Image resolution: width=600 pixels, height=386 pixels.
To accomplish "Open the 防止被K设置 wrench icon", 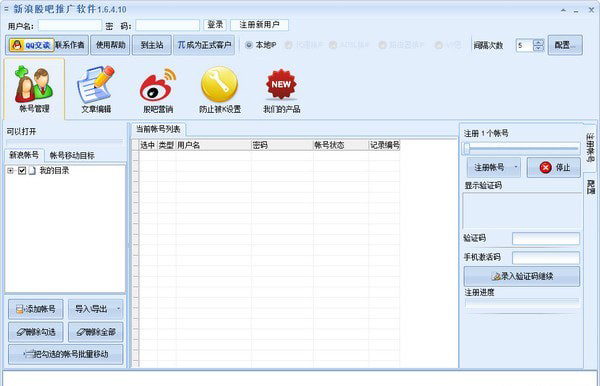I will (x=220, y=89).
